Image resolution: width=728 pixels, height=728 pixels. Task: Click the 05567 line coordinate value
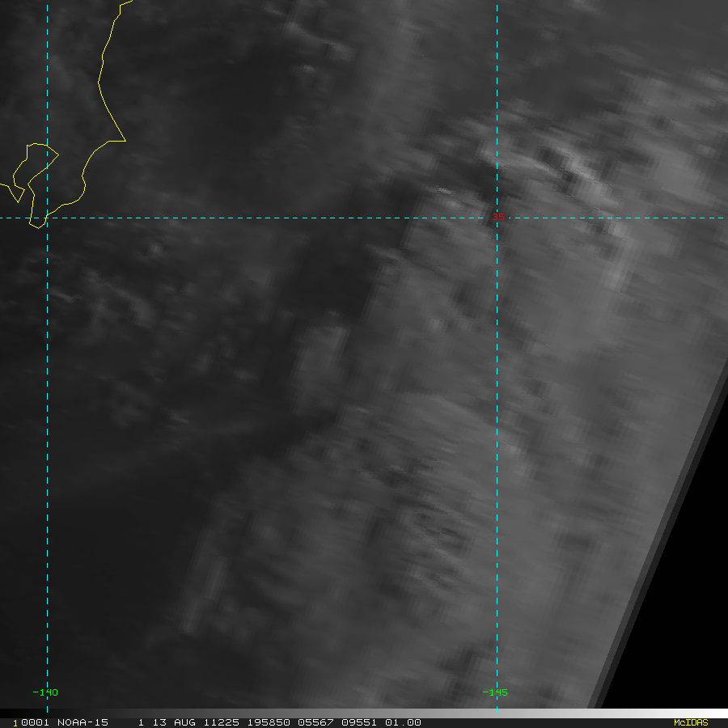point(315,722)
